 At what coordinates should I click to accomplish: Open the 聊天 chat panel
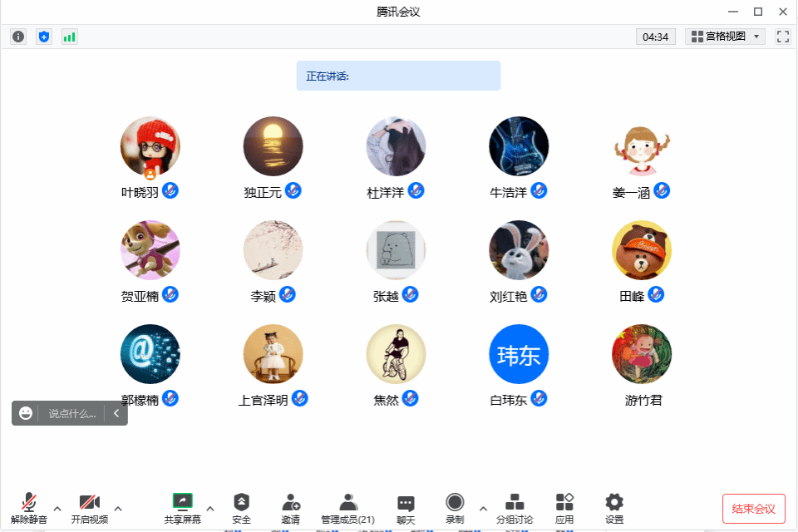click(x=406, y=508)
